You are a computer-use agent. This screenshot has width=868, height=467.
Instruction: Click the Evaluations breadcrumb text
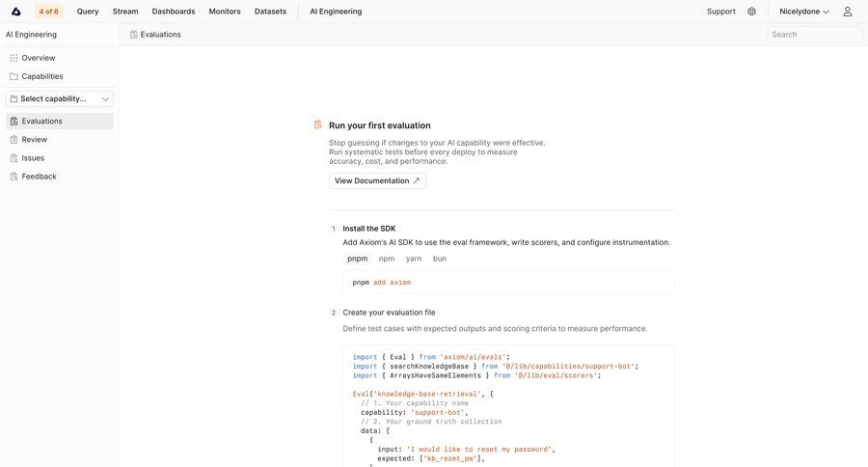[160, 35]
